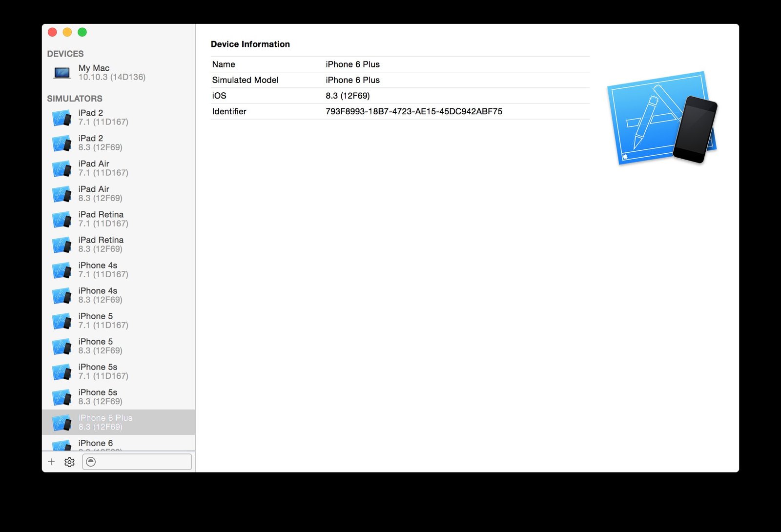Screen dimensions: 781x532
Task: Click the highlighted iPhone 6 Plus entry
Action: (x=105, y=422)
